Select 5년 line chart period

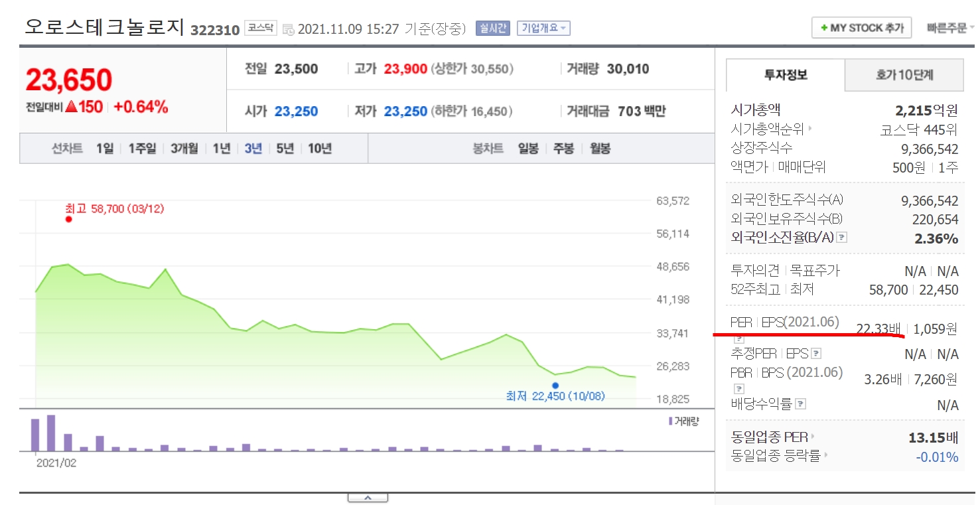(285, 149)
